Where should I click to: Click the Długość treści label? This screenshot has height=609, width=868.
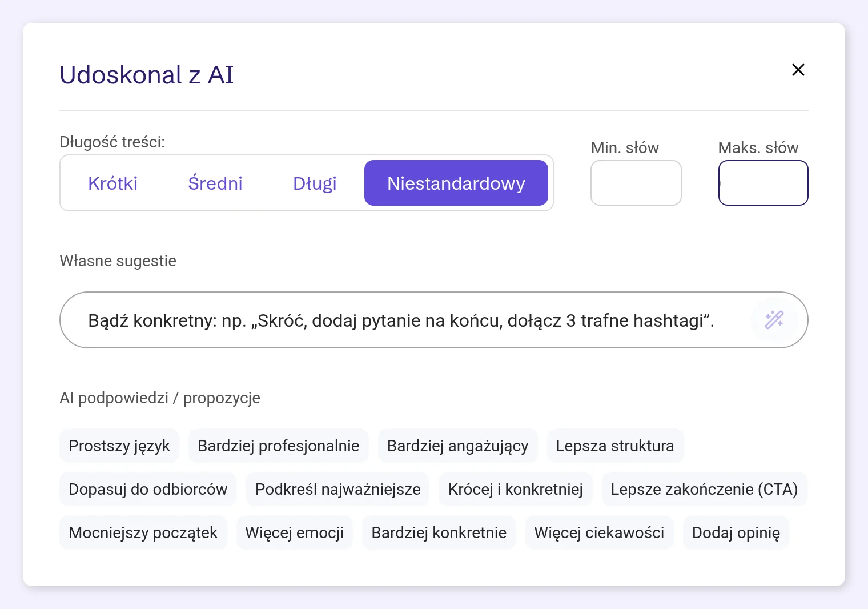click(112, 142)
